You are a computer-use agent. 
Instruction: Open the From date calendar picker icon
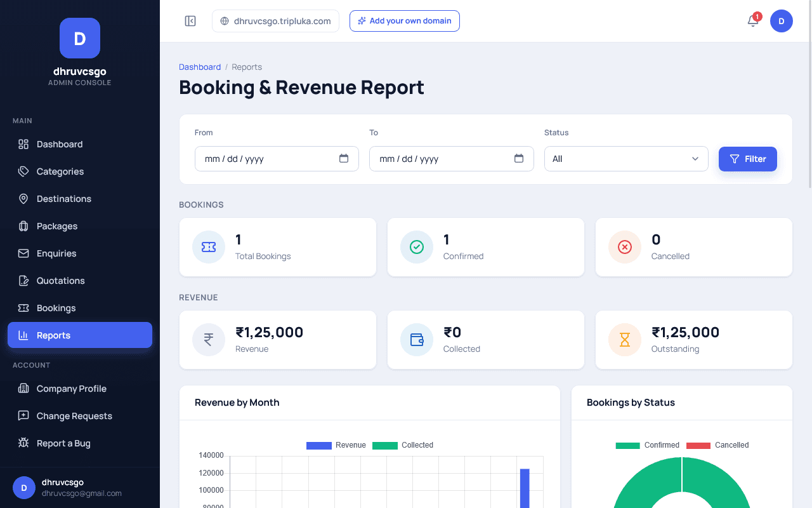pos(344,159)
